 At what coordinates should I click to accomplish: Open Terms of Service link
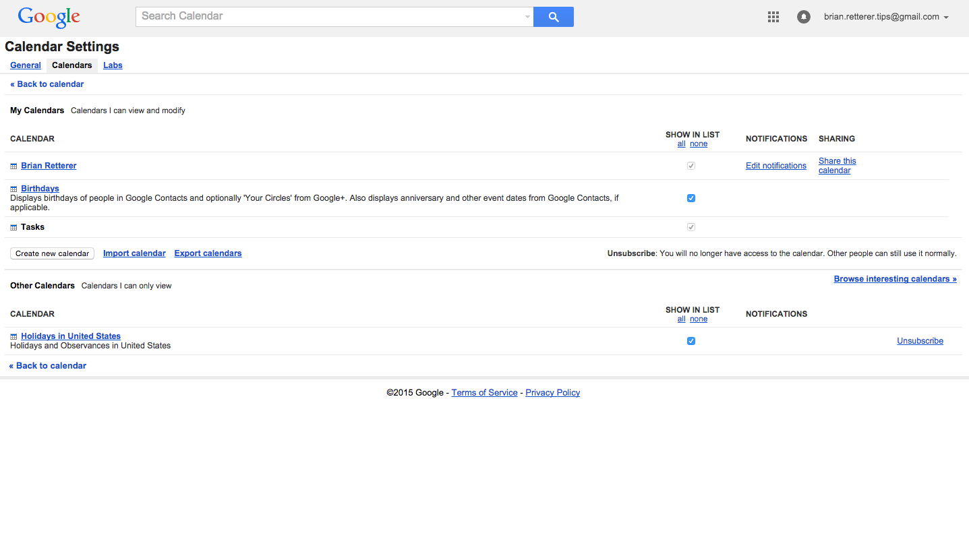[484, 393]
